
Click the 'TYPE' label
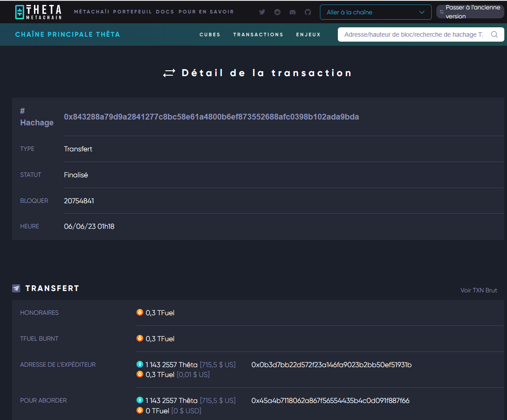point(27,149)
